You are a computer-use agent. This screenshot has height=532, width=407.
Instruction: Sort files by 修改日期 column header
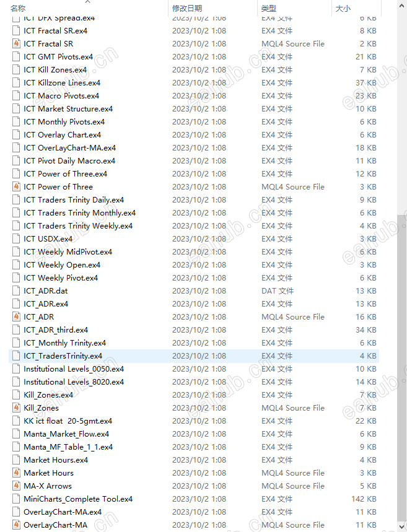pos(187,8)
